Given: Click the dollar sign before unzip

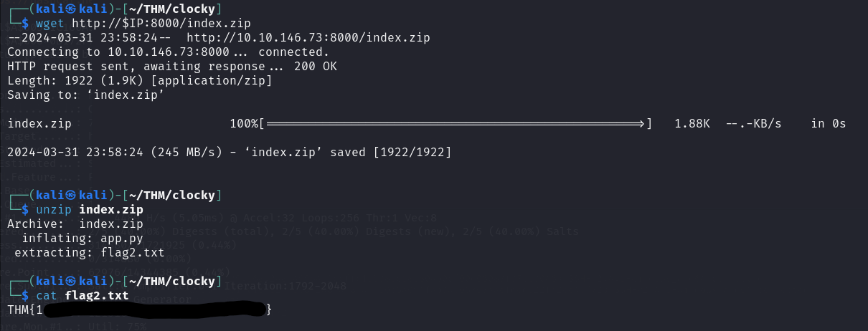Looking at the screenshot, I should point(26,209).
